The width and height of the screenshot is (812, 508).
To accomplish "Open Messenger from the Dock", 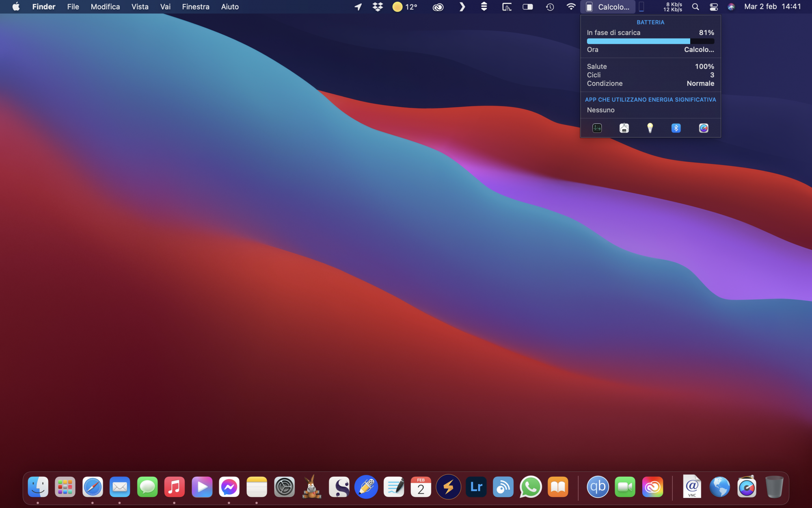I will point(229,487).
